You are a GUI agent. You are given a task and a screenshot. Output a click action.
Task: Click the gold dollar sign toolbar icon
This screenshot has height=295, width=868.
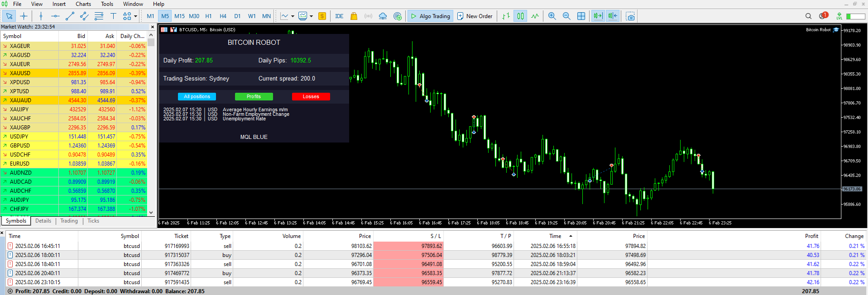coord(322,16)
